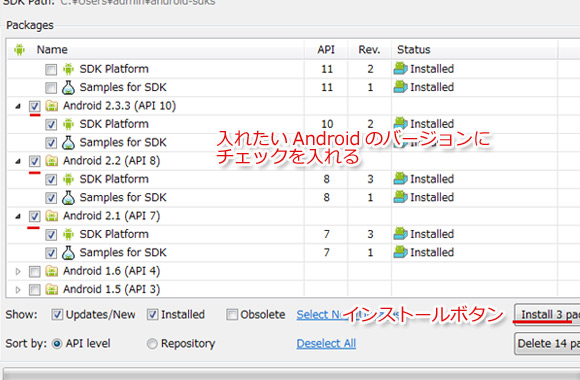This screenshot has width=580, height=380.
Task: Select the Android 2.2 (API 8) row label
Action: coord(111,161)
